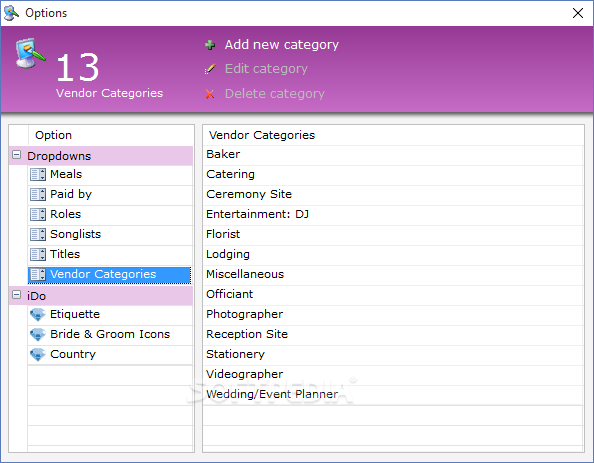Select Wedding/Event Planner category
Image resolution: width=594 pixels, height=463 pixels.
(x=393, y=395)
